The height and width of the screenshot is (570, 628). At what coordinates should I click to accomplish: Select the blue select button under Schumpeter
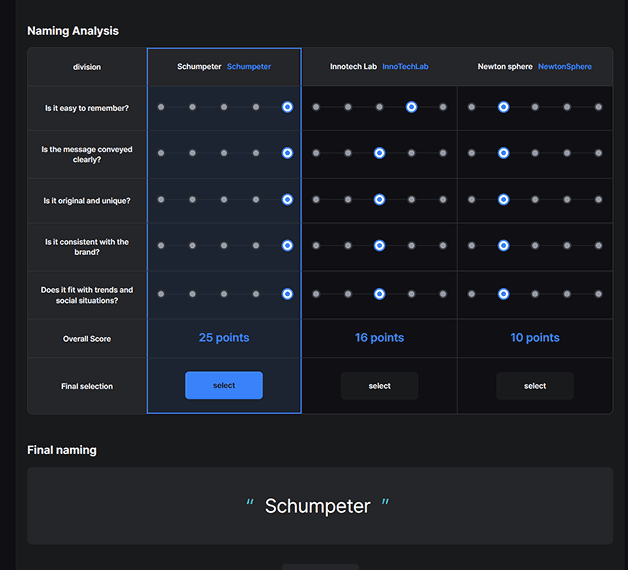[224, 385]
